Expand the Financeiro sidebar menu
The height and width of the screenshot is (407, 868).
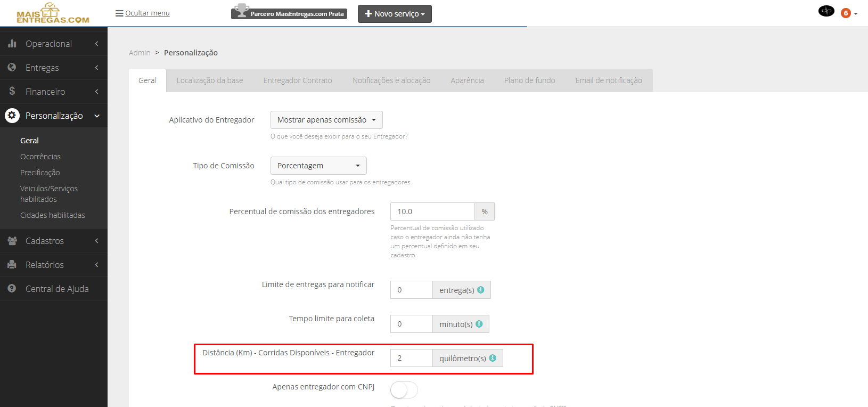[x=54, y=92]
